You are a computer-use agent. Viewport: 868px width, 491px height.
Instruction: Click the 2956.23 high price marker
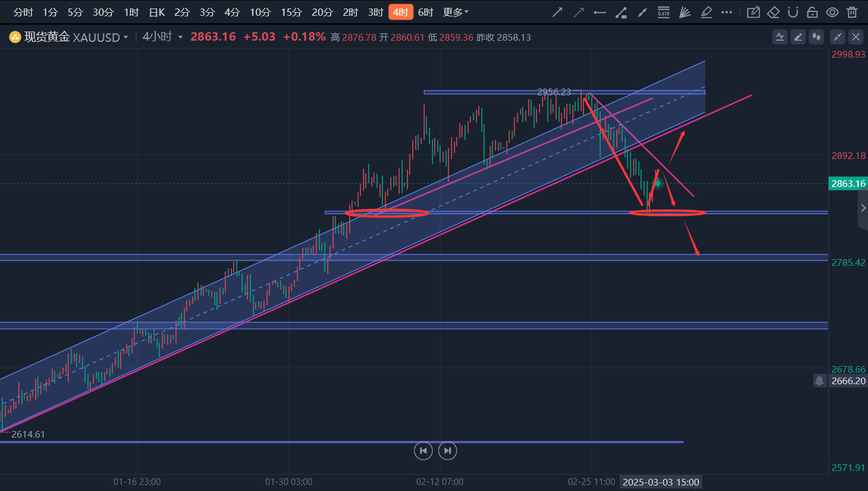[554, 92]
